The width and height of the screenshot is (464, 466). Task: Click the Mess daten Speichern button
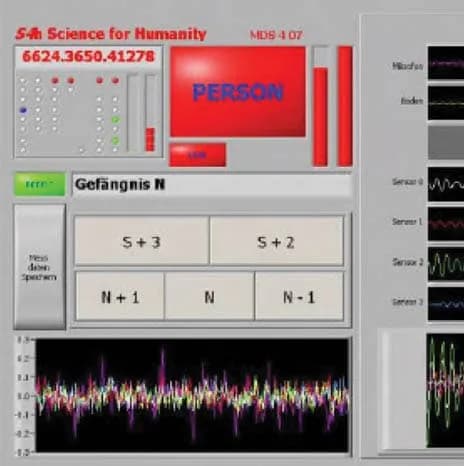coord(39,267)
